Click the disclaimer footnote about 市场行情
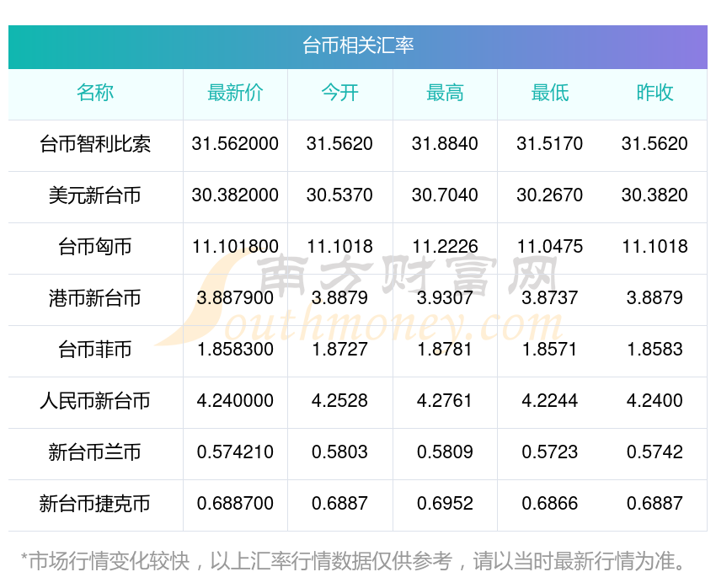 click(x=352, y=561)
